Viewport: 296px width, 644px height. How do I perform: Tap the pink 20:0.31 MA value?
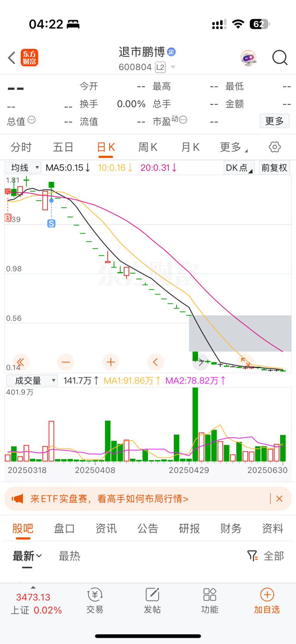159,168
